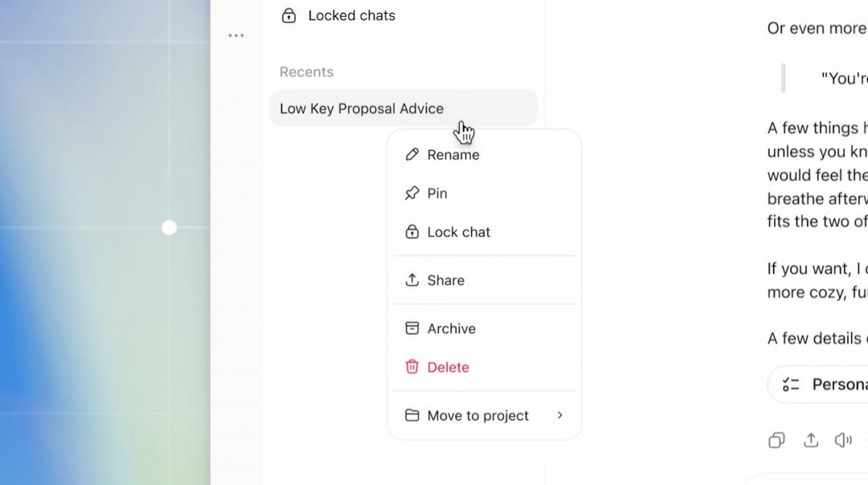Screen dimensions: 868x485
Task: Click the pushpin icon next to Pin
Action: (x=411, y=193)
